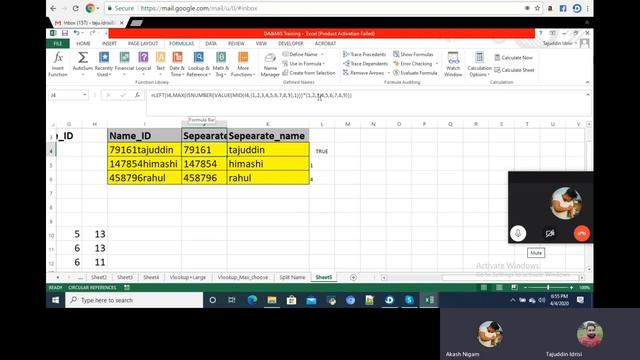Reload the Chrome page
Image resolution: width=640 pixels, height=360 pixels.
[76, 8]
